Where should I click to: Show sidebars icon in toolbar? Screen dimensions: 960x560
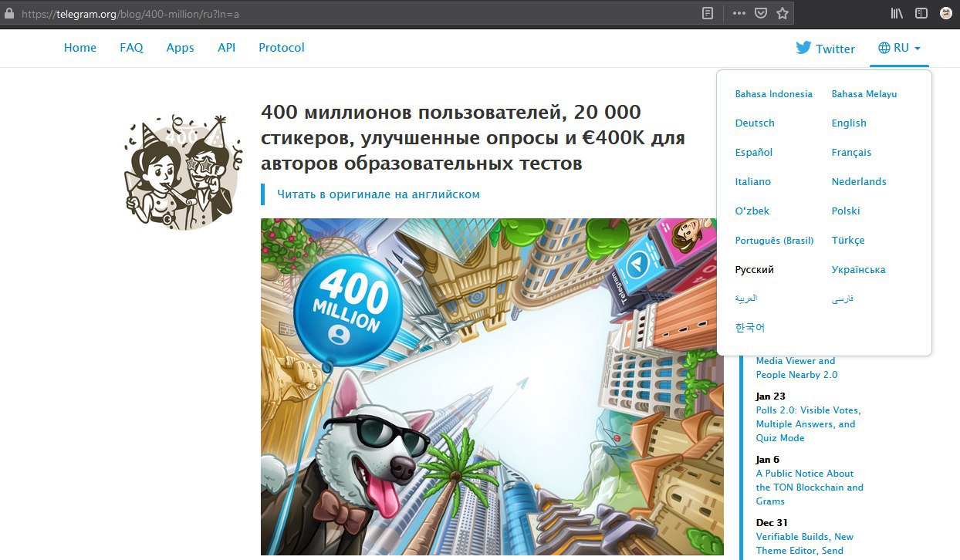point(921,13)
